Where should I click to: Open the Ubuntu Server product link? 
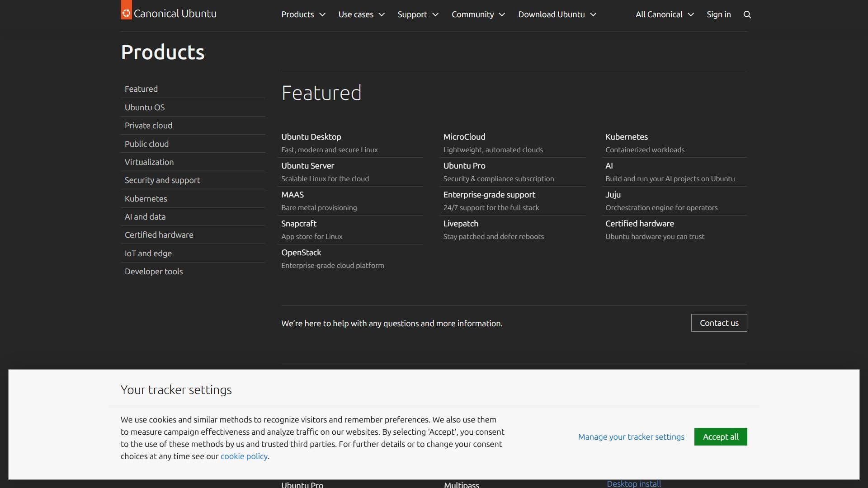tap(307, 166)
